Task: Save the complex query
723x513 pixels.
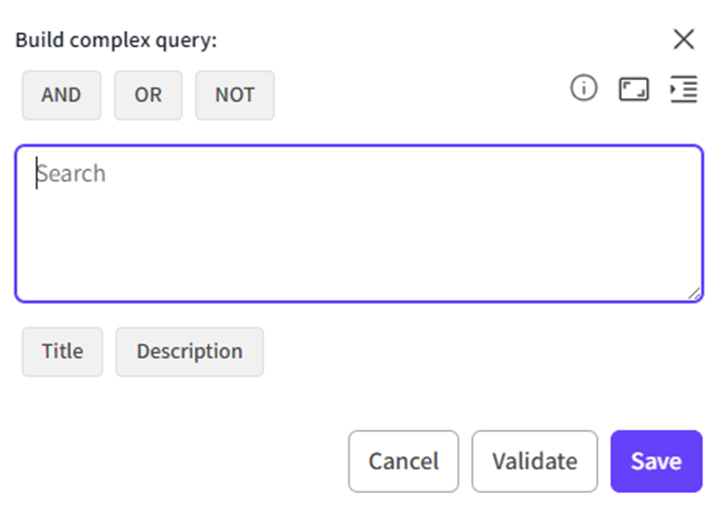Action: coord(656,461)
